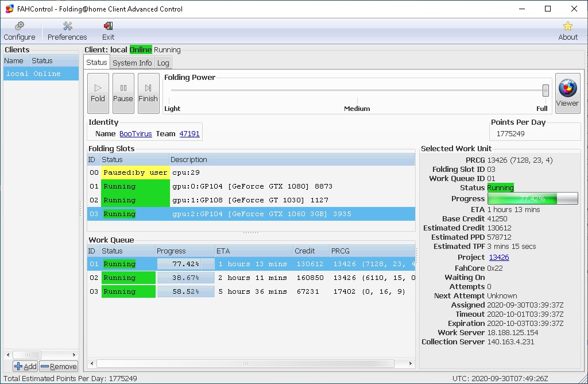Select slot 03 GeForce GTX 1060 3GB
This screenshot has height=384, width=588.
(251, 214)
